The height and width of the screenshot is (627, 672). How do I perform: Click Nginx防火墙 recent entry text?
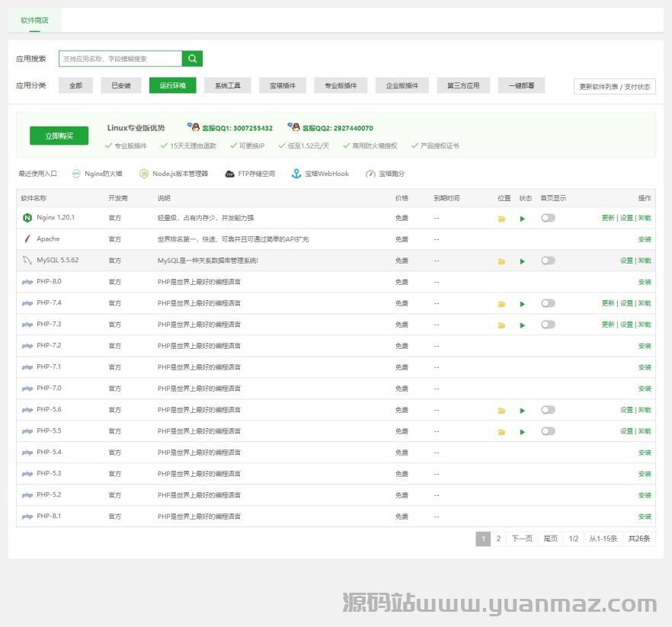point(104,174)
